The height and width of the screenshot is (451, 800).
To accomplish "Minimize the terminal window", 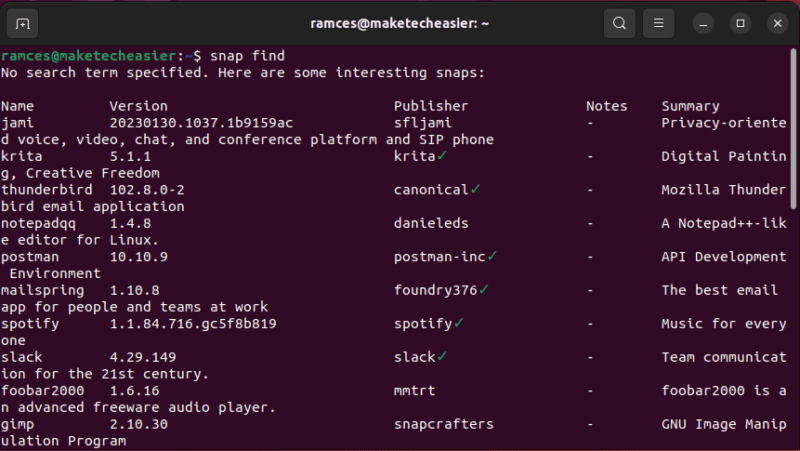I will pos(703,23).
